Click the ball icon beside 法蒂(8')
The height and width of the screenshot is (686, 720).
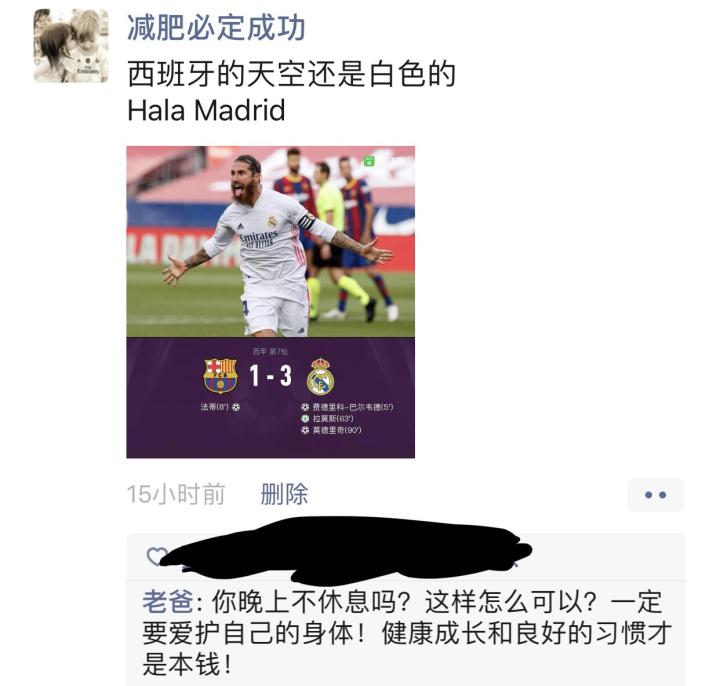coord(236,407)
